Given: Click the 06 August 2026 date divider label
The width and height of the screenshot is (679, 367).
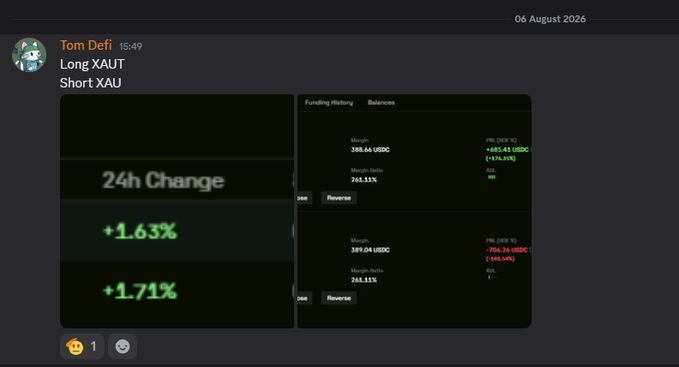Looking at the screenshot, I should (x=550, y=19).
